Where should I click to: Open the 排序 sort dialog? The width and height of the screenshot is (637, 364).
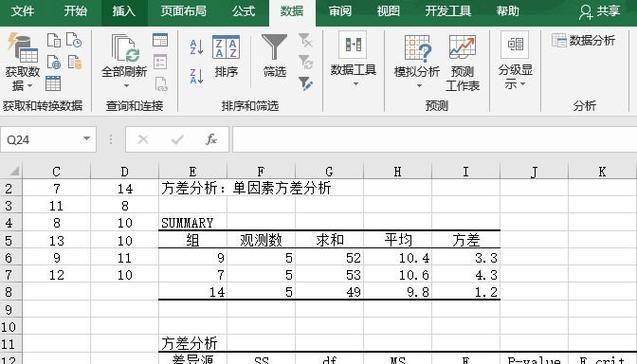point(226,56)
